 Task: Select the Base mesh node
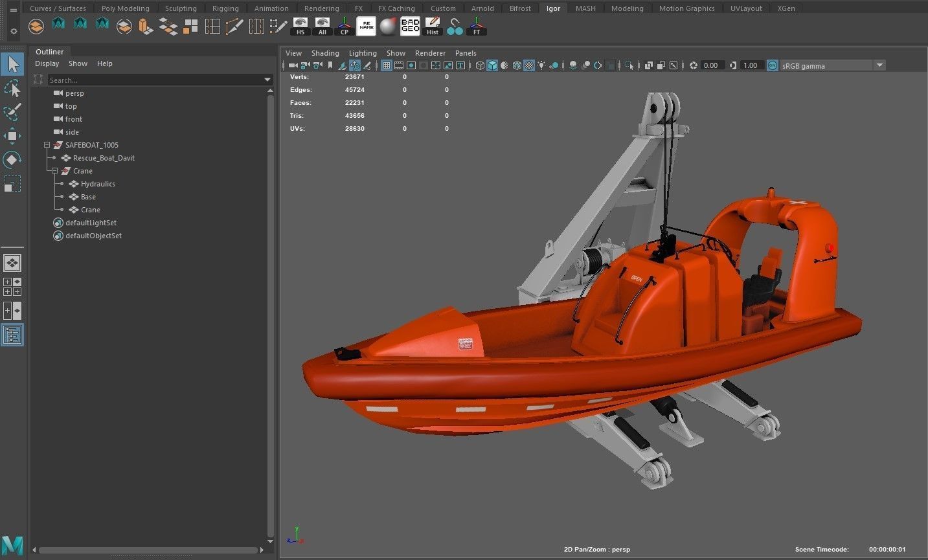(x=88, y=197)
